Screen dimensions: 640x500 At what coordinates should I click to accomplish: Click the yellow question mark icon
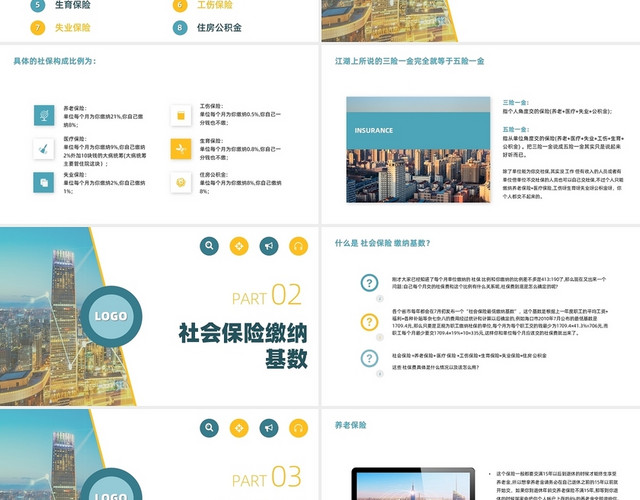(369, 322)
